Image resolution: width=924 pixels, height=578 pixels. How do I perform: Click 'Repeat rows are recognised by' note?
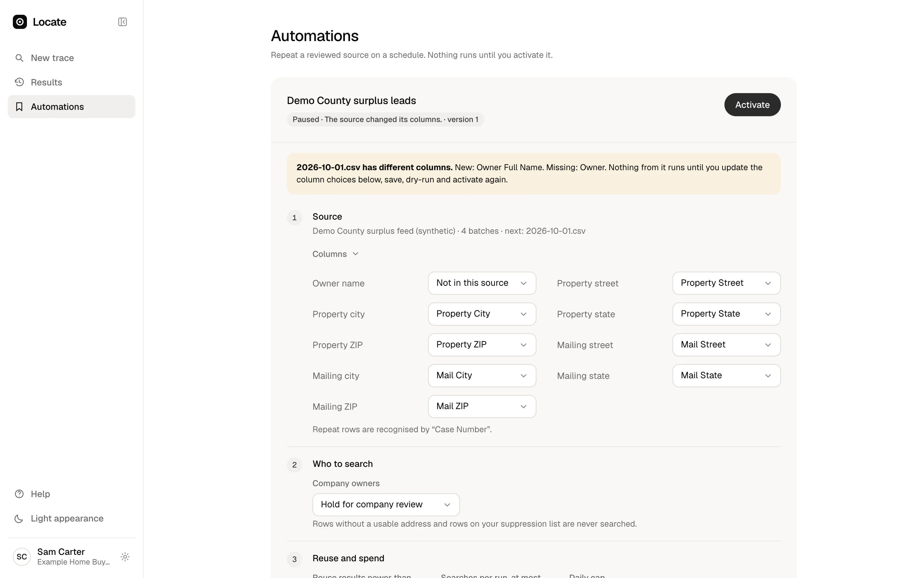point(402,429)
